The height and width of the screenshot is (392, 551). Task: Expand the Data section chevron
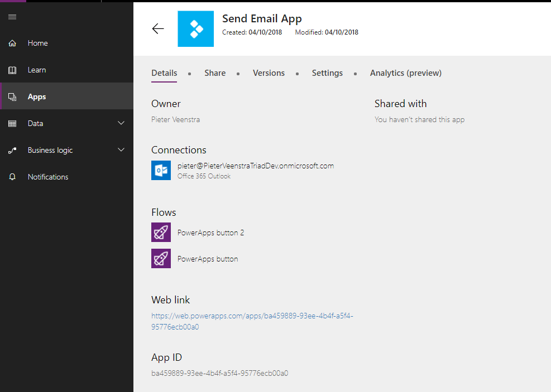[x=121, y=123]
